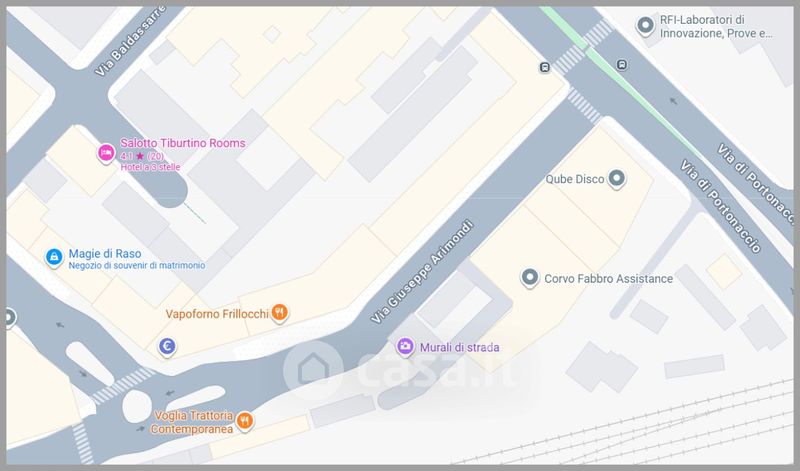Click the RFI-Laboratori di Innovazione pin
Screen dimensions: 800x471
point(646,27)
